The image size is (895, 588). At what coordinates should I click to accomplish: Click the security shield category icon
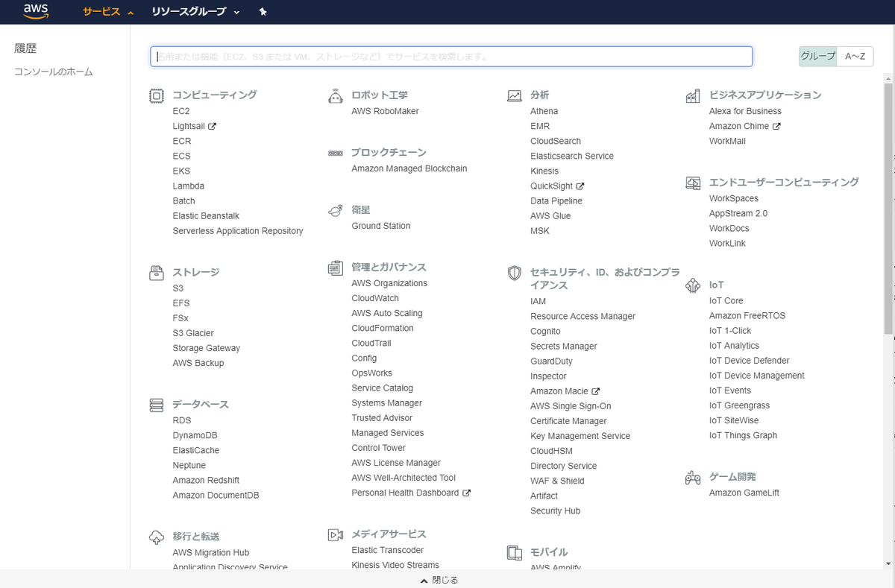515,273
